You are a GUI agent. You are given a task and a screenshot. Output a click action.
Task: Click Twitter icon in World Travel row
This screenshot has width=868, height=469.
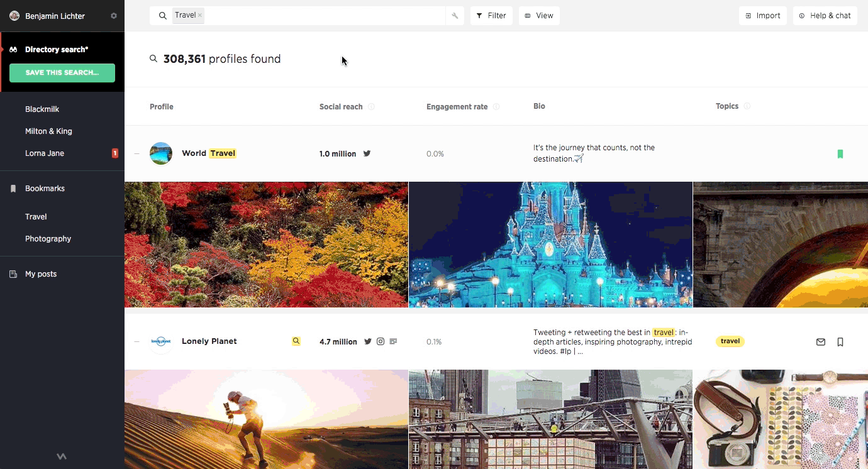click(x=367, y=153)
